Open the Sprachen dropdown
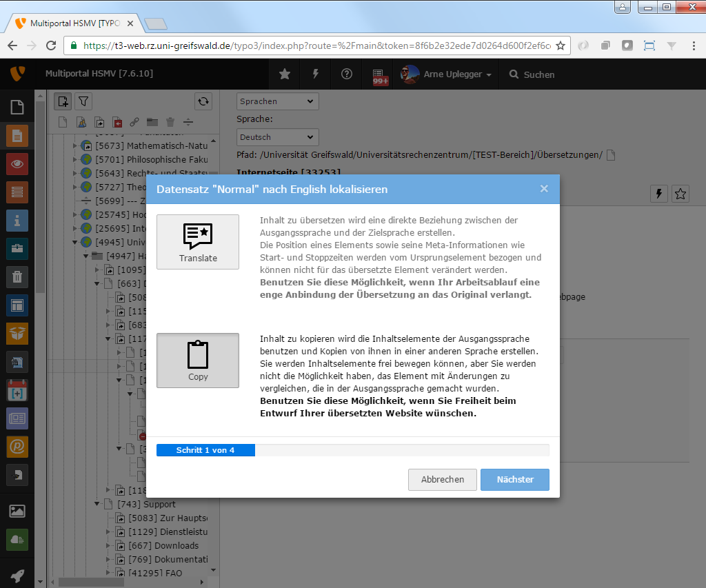The height and width of the screenshot is (588, 706). point(278,101)
